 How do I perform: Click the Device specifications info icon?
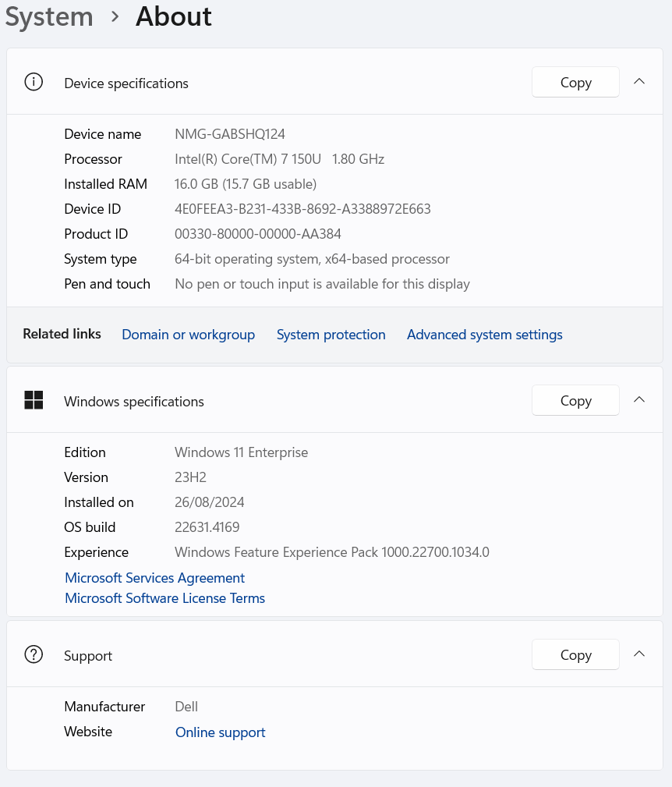(x=34, y=82)
